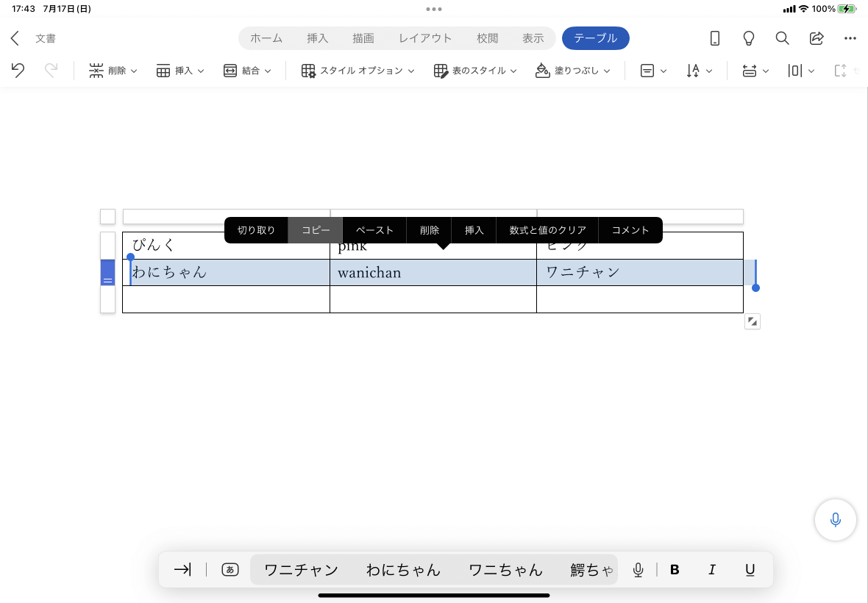Screen dimensions: 868x603
Task: Expand the row height autofit dropdown
Action: click(x=755, y=71)
